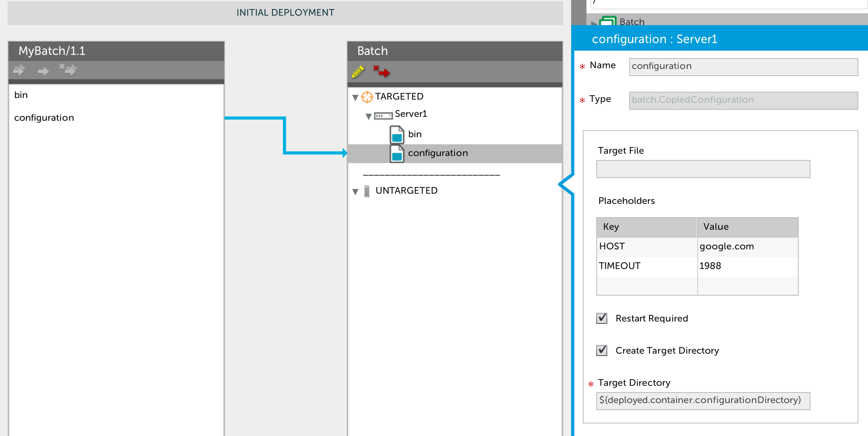Select bin in the MyBatch/1.1 package list
The width and height of the screenshot is (868, 436).
[21, 95]
